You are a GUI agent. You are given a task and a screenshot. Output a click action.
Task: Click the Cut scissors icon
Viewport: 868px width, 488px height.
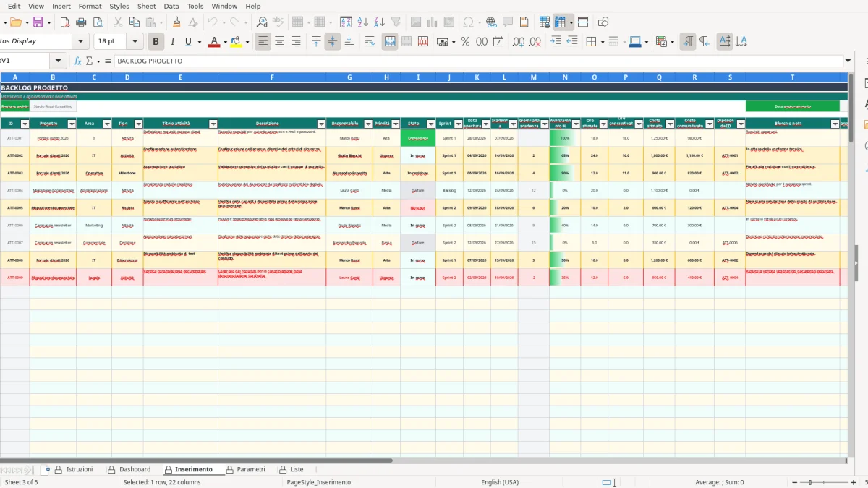tap(117, 22)
